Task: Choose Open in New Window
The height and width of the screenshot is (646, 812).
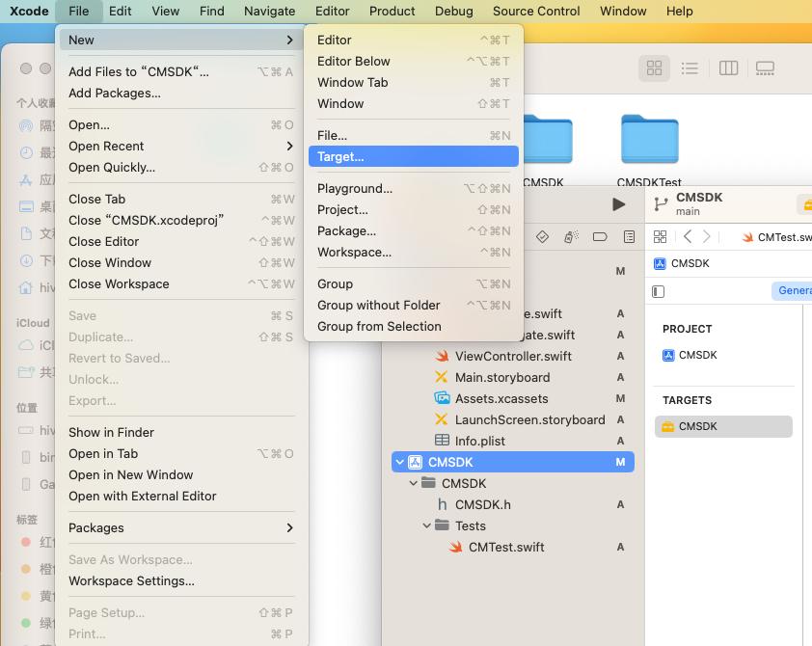Action: click(x=181, y=474)
